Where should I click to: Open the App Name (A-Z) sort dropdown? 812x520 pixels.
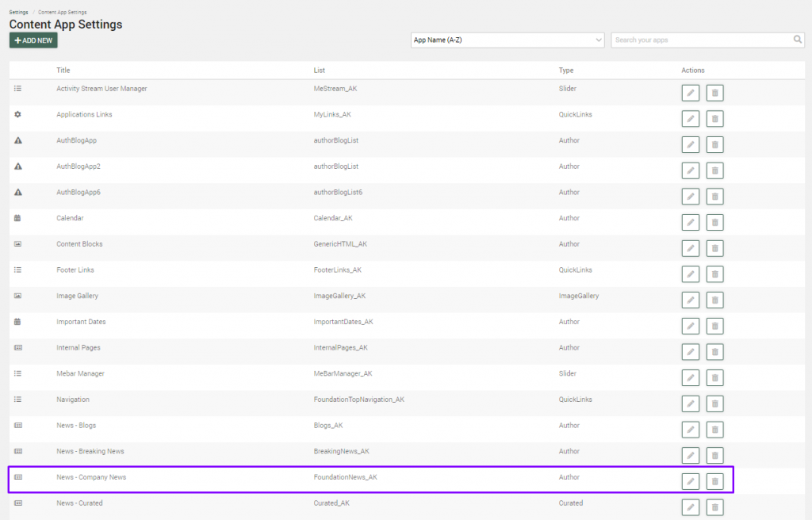coord(507,40)
